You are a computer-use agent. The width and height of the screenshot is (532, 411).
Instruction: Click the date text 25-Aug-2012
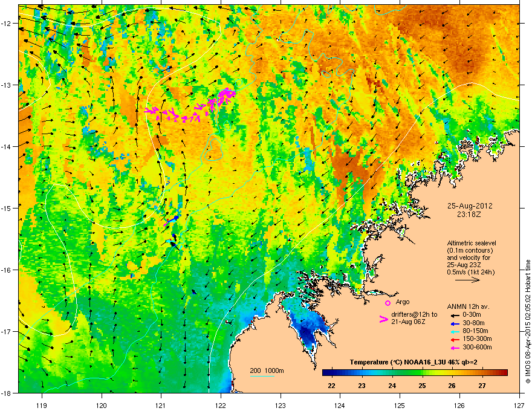470,206
